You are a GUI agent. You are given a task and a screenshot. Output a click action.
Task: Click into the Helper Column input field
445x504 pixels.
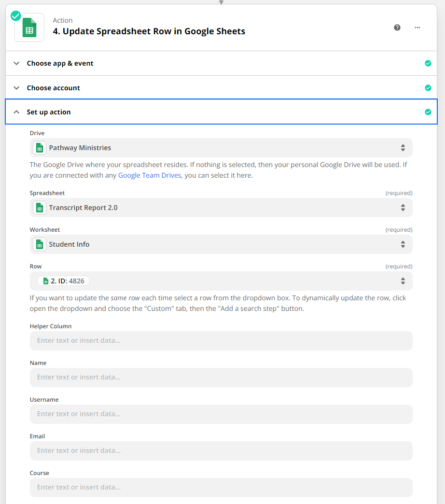pos(221,341)
